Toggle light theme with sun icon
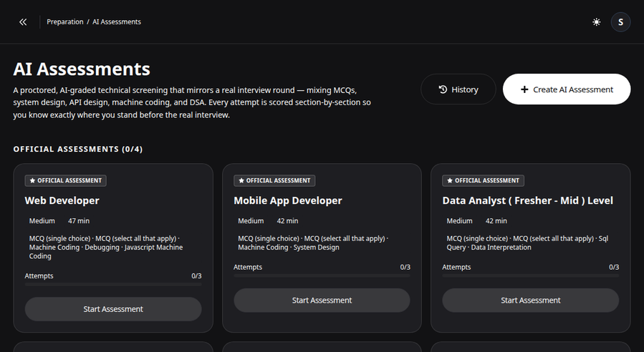The image size is (644, 352). point(596,22)
